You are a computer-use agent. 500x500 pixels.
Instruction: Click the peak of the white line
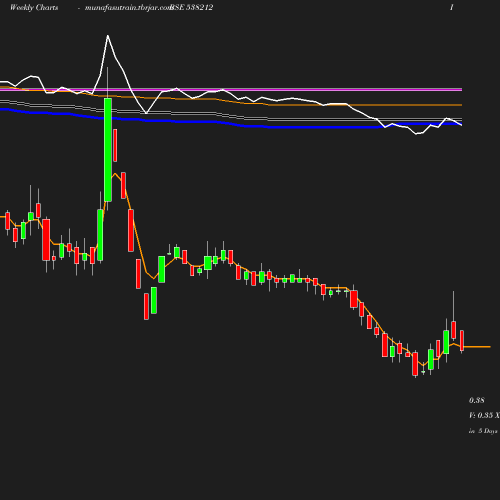(x=108, y=35)
